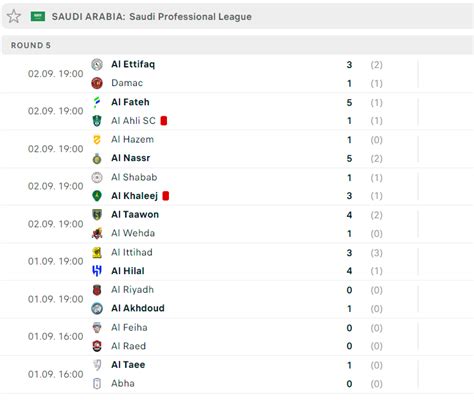Open the Al Akhdoud team name link

(x=138, y=308)
